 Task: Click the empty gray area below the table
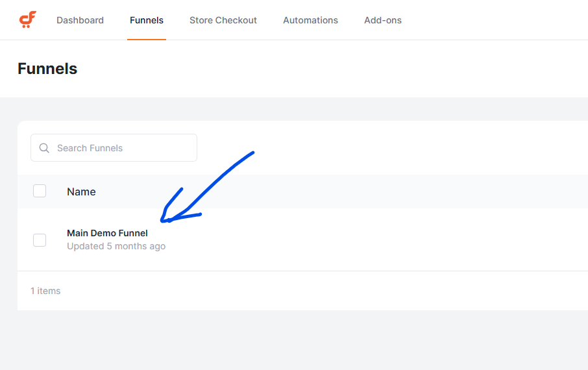pyautogui.click(x=292, y=341)
